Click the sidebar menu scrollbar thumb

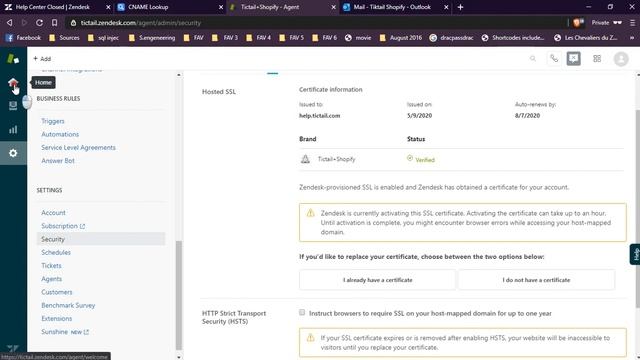tap(179, 295)
